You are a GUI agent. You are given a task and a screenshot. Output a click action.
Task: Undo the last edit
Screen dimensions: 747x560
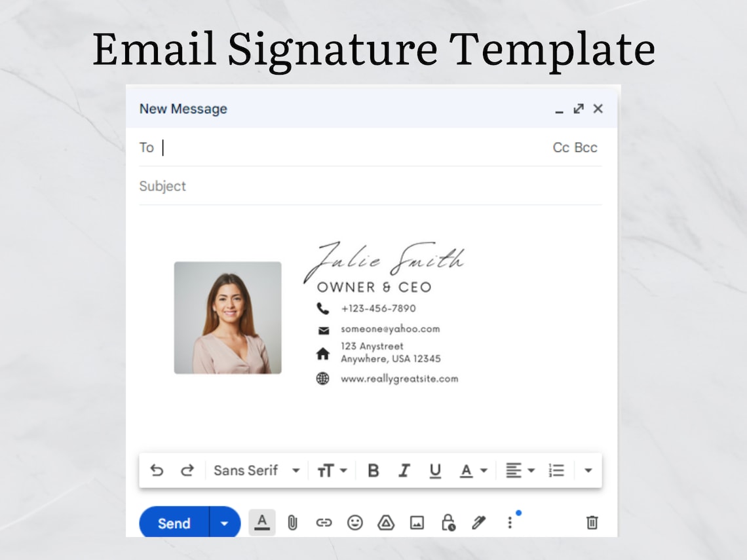coord(157,470)
